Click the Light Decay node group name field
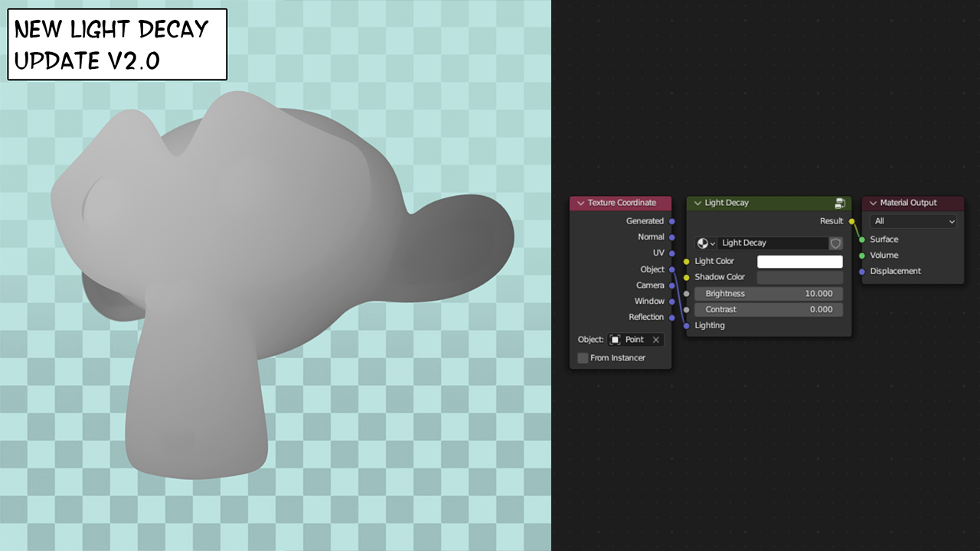This screenshot has width=980, height=551. 773,243
